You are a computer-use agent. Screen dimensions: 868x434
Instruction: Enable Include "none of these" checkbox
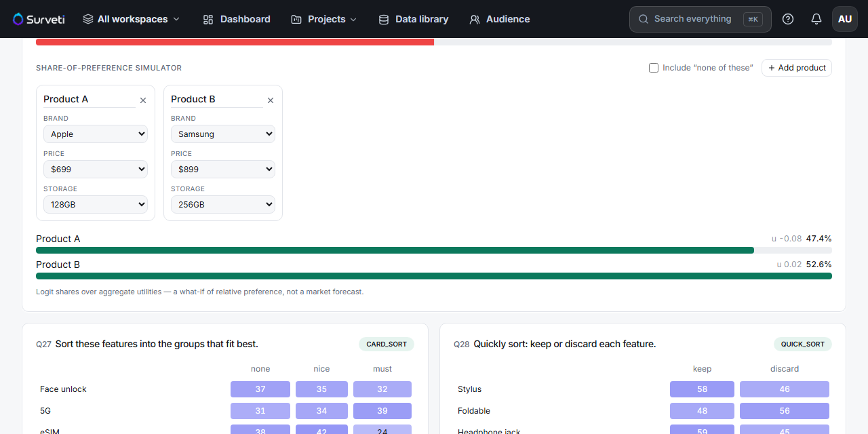654,68
